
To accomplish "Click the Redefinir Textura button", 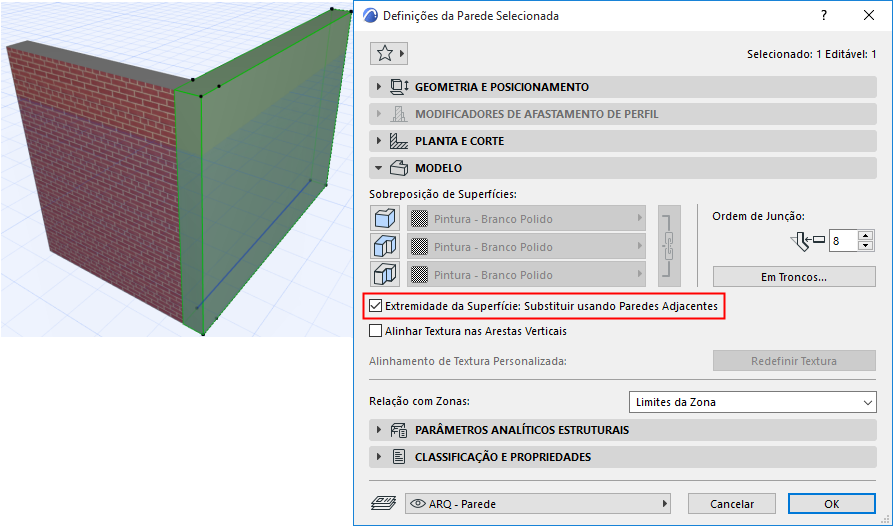I will coord(794,361).
